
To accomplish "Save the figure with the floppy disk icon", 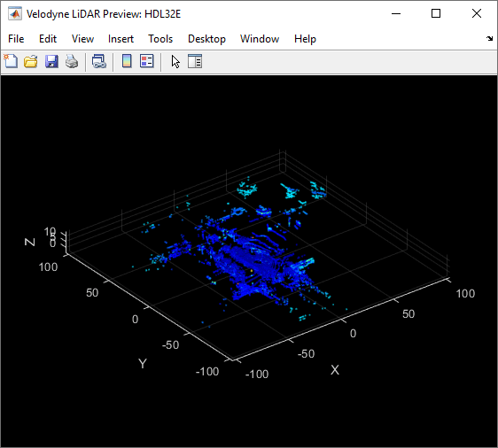I will click(x=51, y=61).
